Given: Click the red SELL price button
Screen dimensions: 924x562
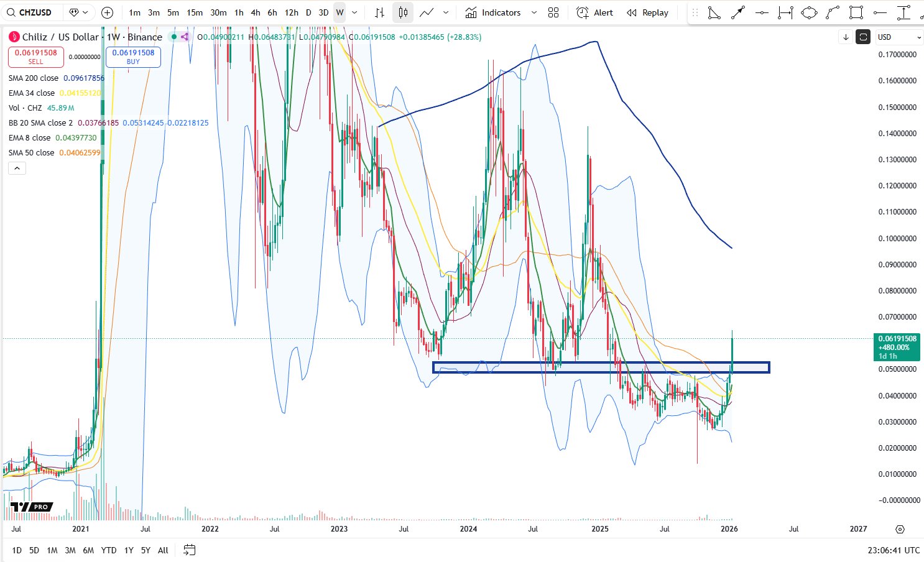Looking at the screenshot, I should click(x=36, y=57).
